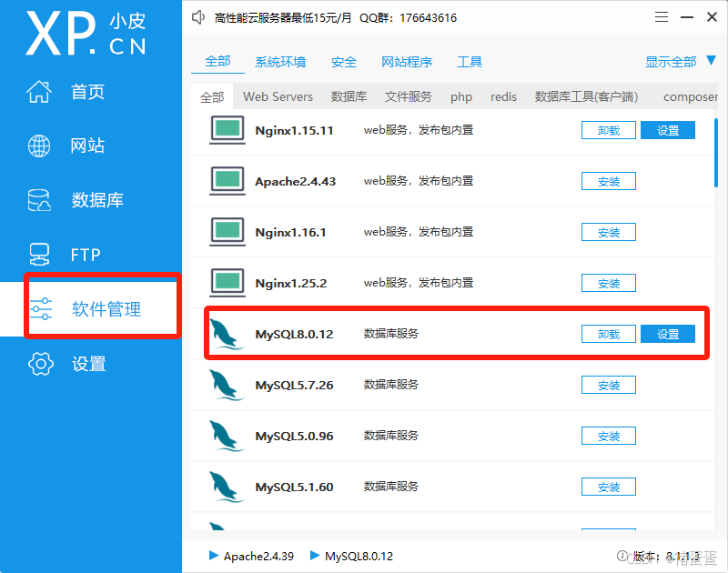The height and width of the screenshot is (573, 728).
Task: Open 设置 in sidebar
Action: [x=88, y=364]
